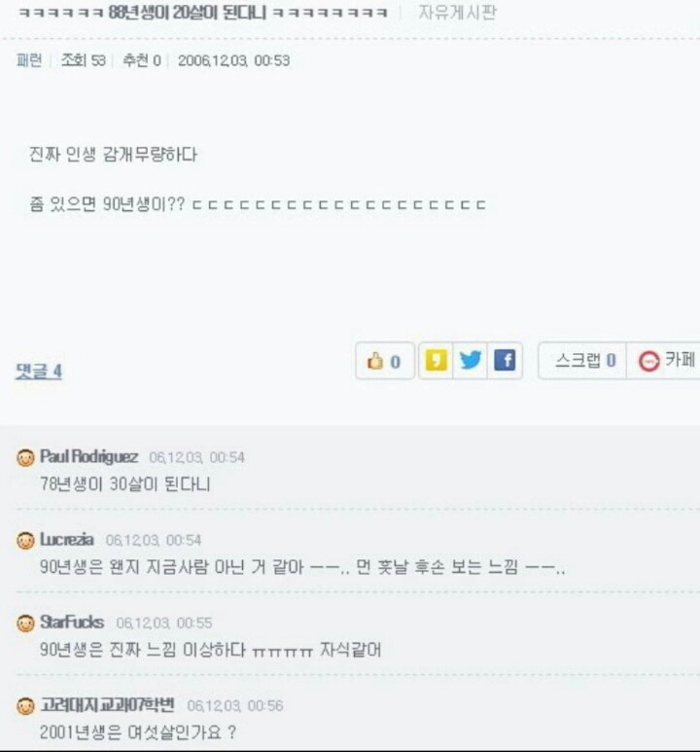Open the 댓글 4 comments link
Image resolution: width=700 pixels, height=752 pixels.
[x=39, y=371]
